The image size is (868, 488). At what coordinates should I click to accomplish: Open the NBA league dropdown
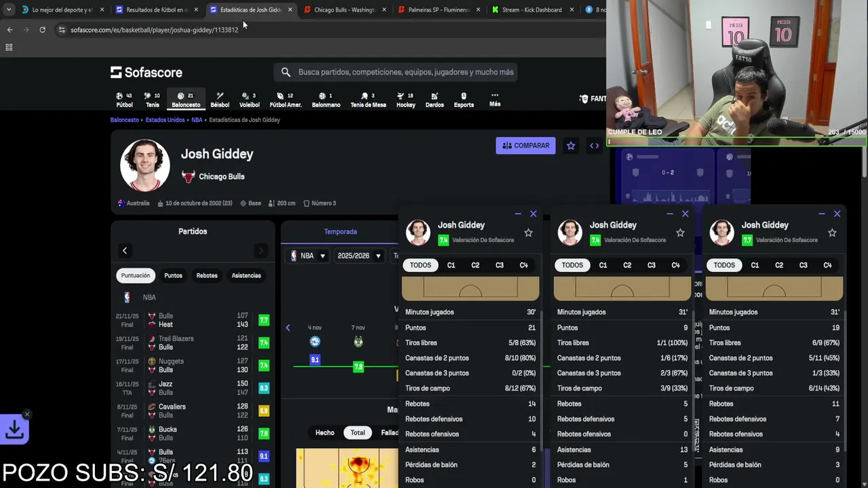point(309,256)
